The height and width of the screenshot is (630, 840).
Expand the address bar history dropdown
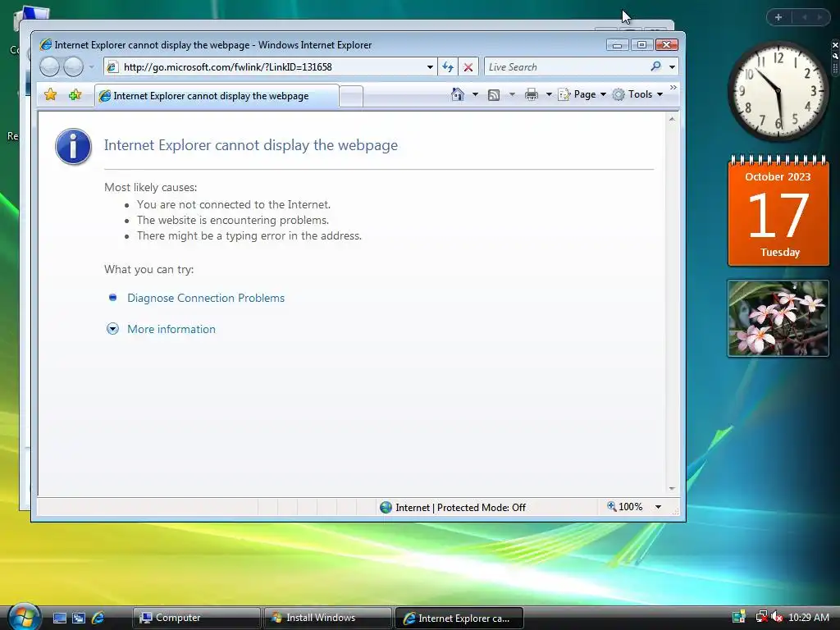430,67
